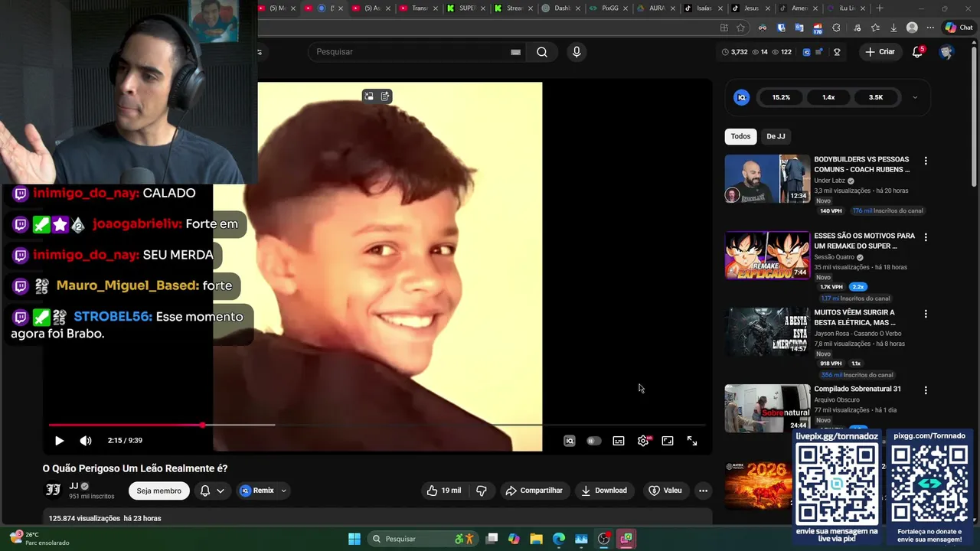
Task: Open Remake do Super video thumbnail
Action: [767, 256]
